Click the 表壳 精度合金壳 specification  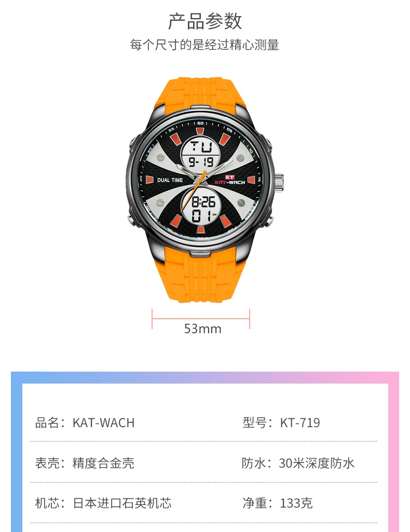85,463
